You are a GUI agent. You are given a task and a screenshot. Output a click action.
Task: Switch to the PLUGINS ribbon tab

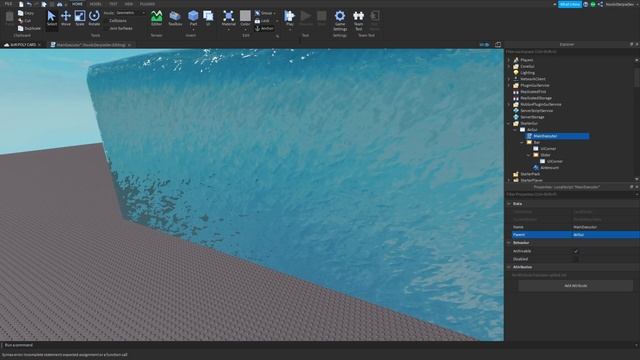[147, 4]
